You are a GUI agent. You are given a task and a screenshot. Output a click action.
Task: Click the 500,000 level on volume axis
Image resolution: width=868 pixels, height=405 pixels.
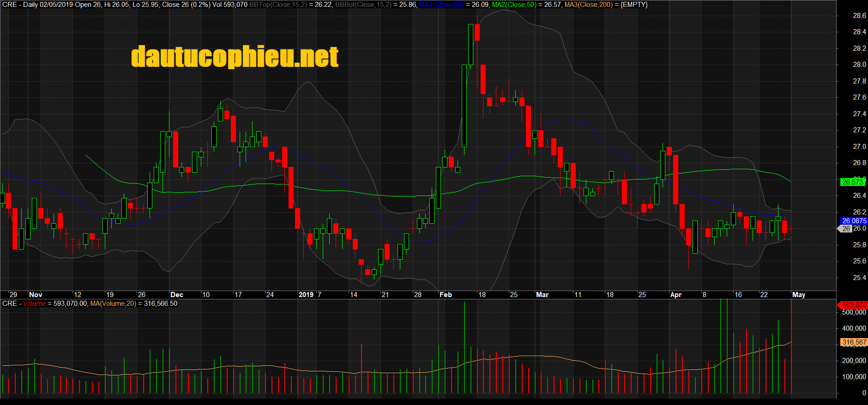[854, 312]
